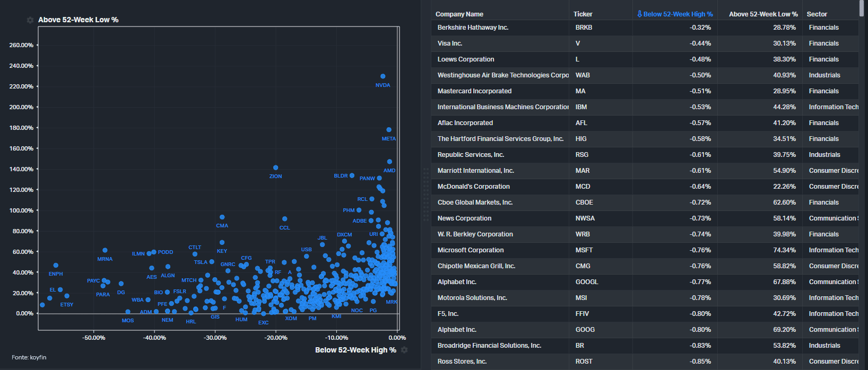Select the META dot in scatter chart

click(x=389, y=130)
